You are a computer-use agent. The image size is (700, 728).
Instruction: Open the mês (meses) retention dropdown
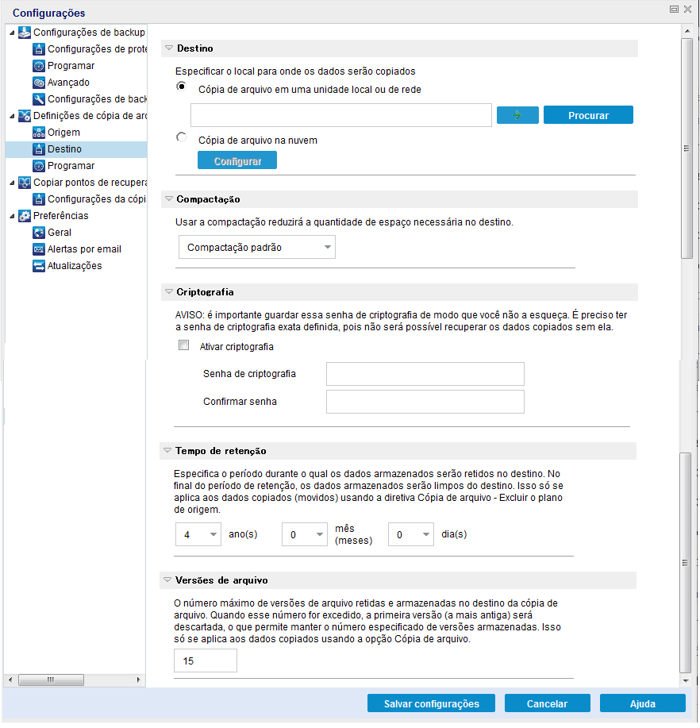click(x=305, y=535)
